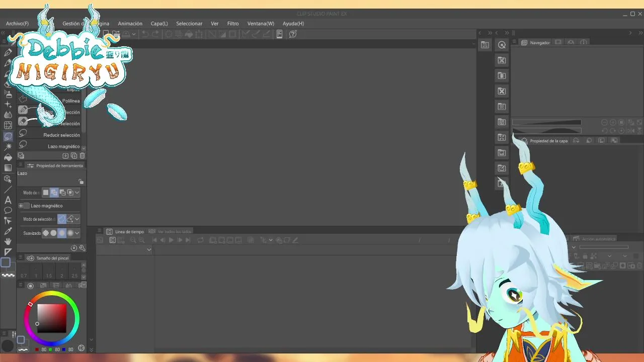Expand the color panel play arrow
The width and height of the screenshot is (644, 362).
tap(82, 348)
